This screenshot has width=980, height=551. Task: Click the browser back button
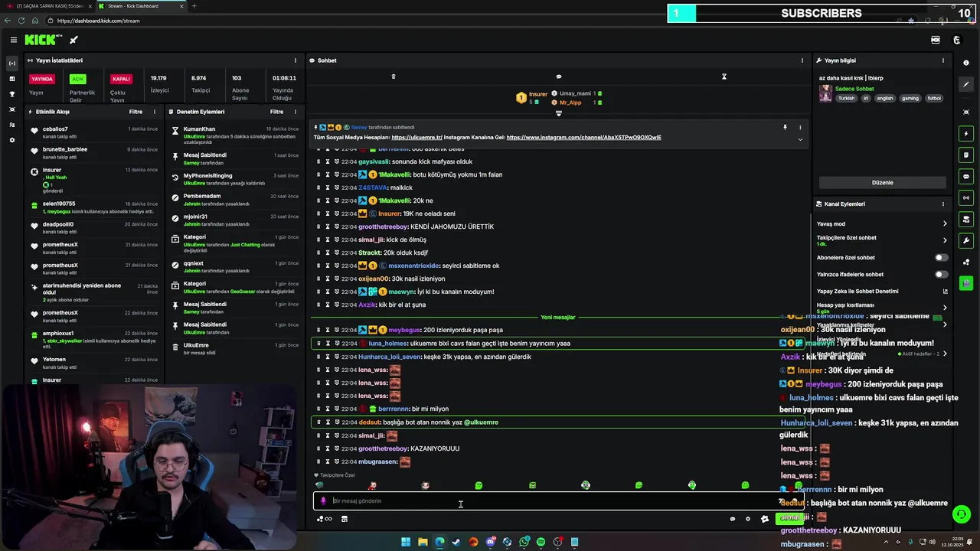coord(8,21)
